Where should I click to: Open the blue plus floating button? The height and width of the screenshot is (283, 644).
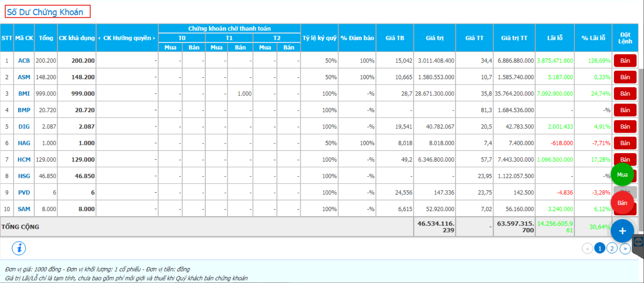pyautogui.click(x=622, y=231)
